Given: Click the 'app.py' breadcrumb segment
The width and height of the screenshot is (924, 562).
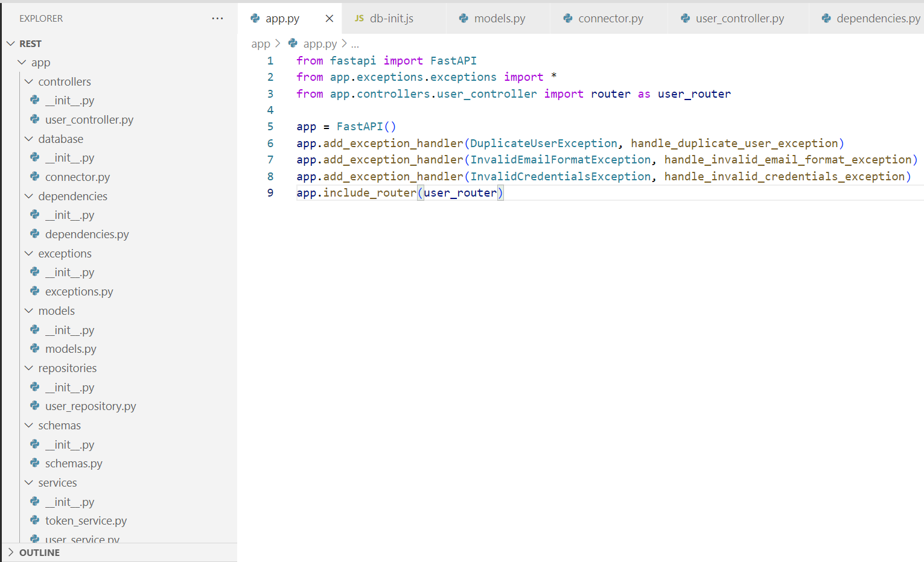Looking at the screenshot, I should point(320,43).
